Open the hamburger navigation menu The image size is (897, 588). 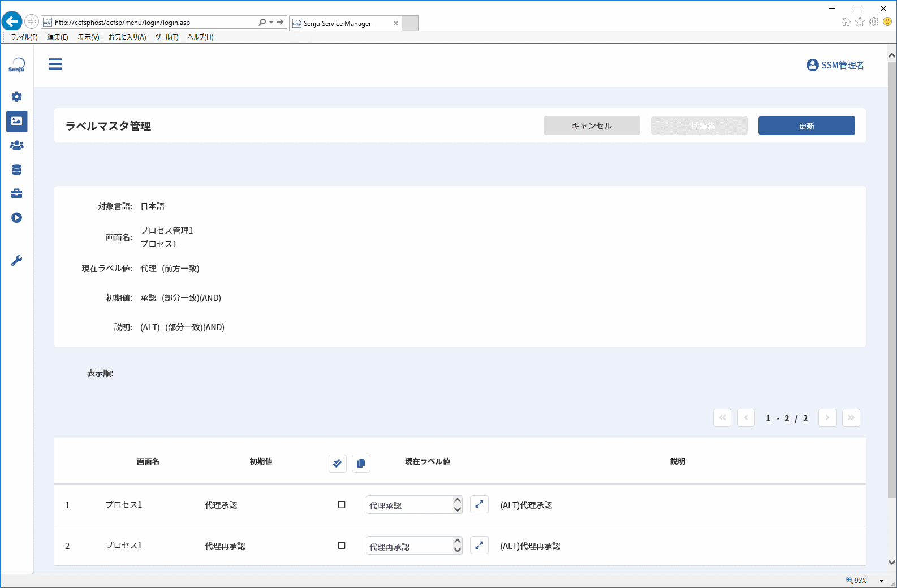55,64
